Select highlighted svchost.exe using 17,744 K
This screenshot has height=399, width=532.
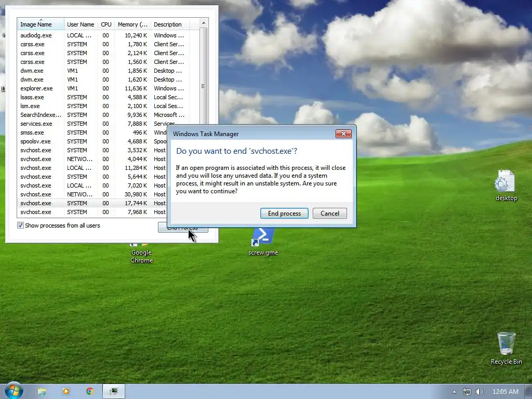[92, 203]
